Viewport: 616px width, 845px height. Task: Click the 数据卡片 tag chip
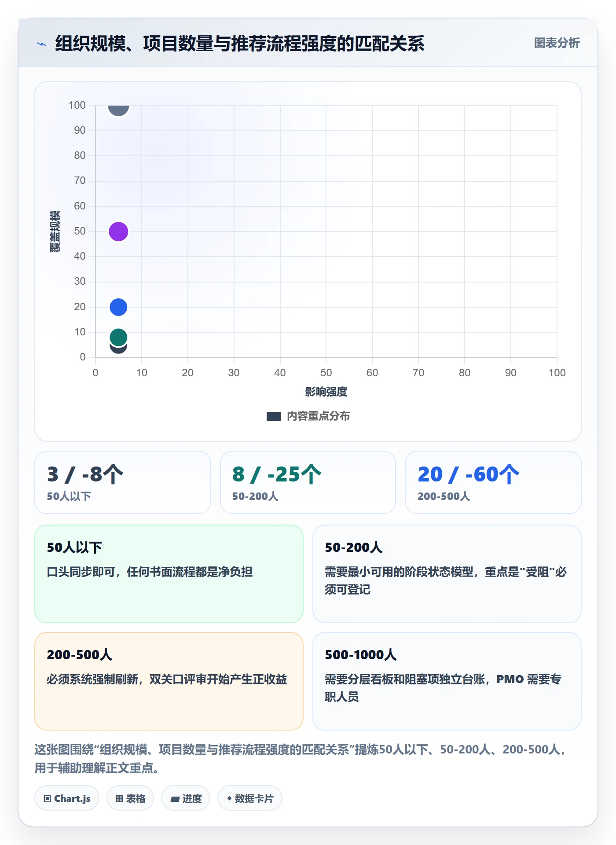(250, 798)
